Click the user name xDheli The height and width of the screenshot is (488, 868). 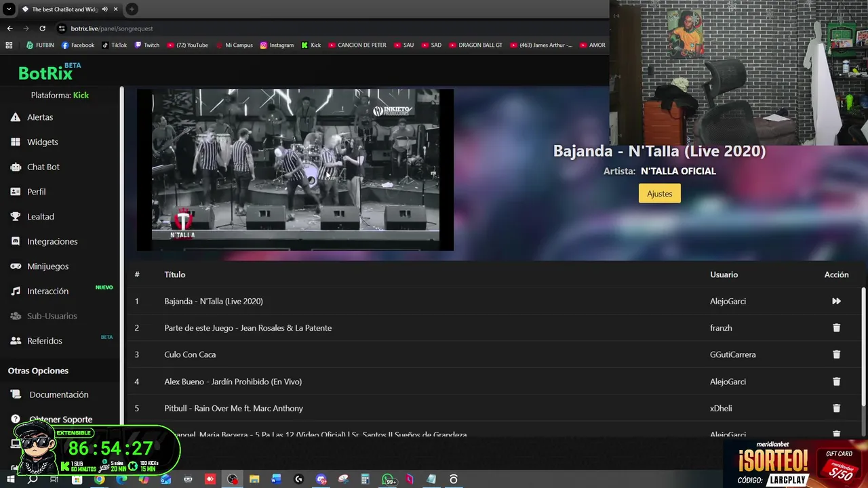[x=721, y=408]
